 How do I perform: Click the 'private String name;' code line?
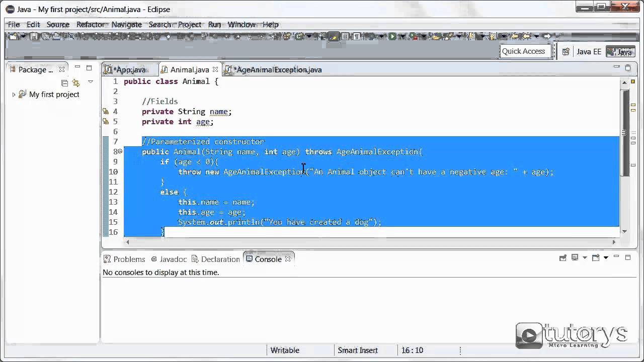coord(187,112)
